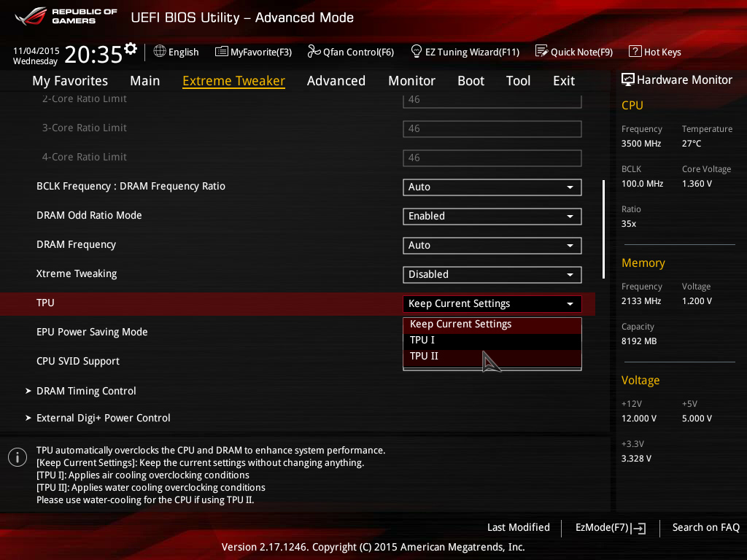The height and width of the screenshot is (560, 747).
Task: Open Quick Note(F9)
Action: click(x=574, y=52)
